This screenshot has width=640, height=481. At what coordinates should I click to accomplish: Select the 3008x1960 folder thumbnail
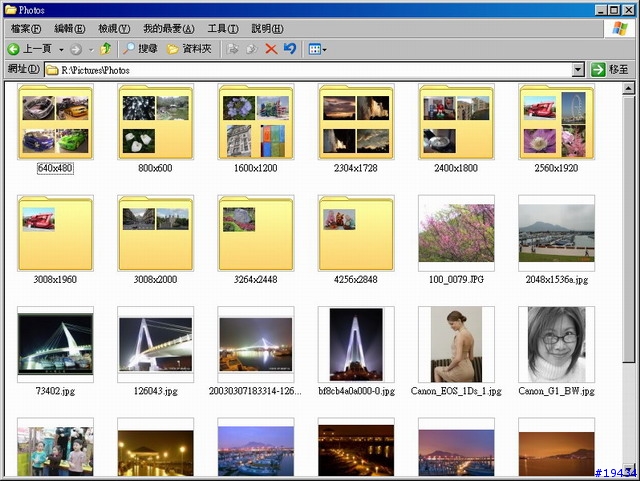[55, 233]
